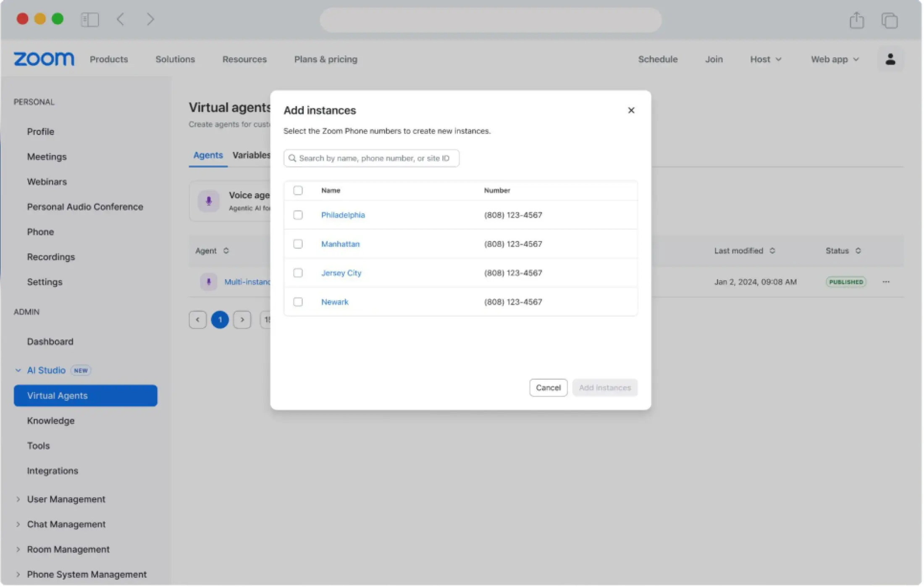Image resolution: width=924 pixels, height=587 pixels.
Task: Click the Cancel button
Action: pos(549,388)
